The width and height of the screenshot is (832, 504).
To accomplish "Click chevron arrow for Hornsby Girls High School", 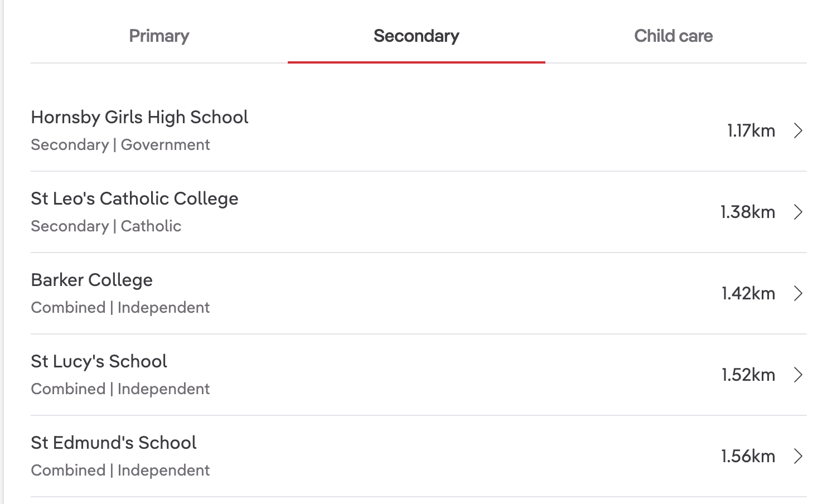I will 798,131.
